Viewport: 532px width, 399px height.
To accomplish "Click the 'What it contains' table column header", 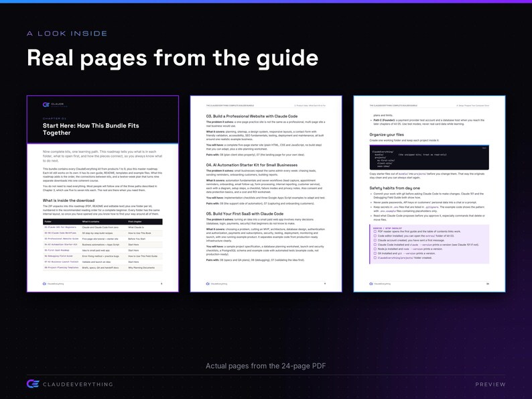I will tap(90, 222).
